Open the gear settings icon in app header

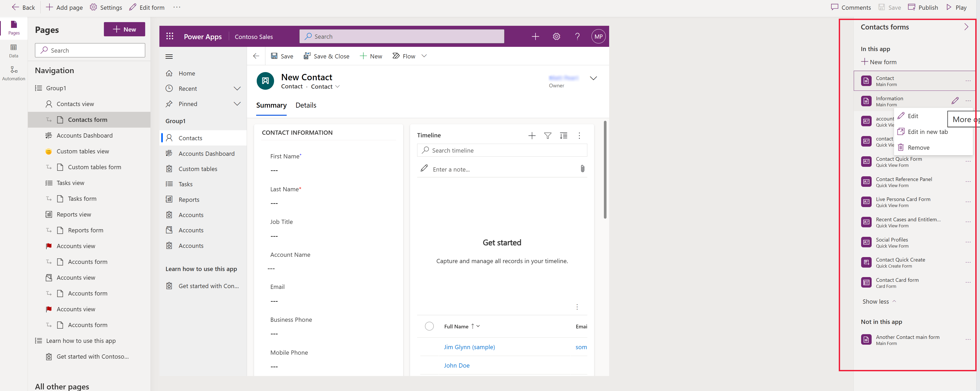click(556, 36)
